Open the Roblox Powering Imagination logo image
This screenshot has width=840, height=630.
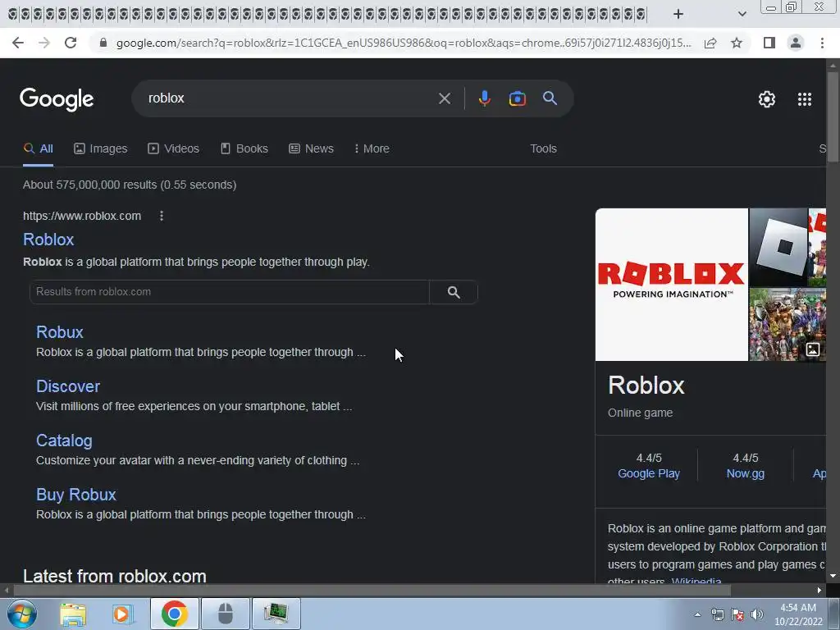click(x=671, y=285)
